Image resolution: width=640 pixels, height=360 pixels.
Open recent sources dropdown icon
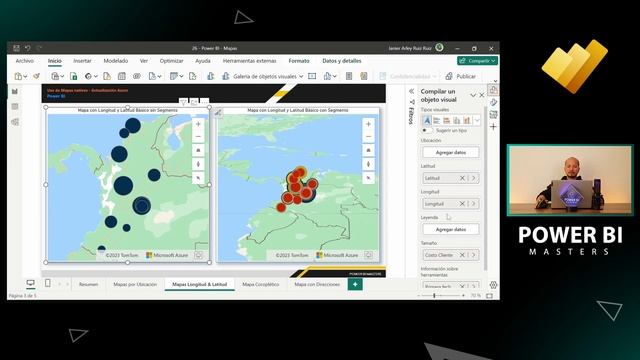[155, 76]
